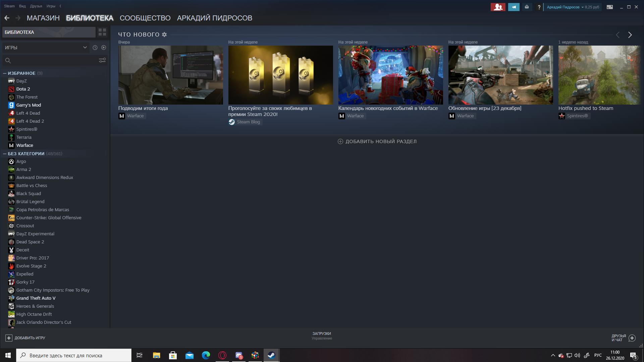Switch keyboard language РУС indicator
Viewport: 644px width, 362px height.
[x=598, y=355]
